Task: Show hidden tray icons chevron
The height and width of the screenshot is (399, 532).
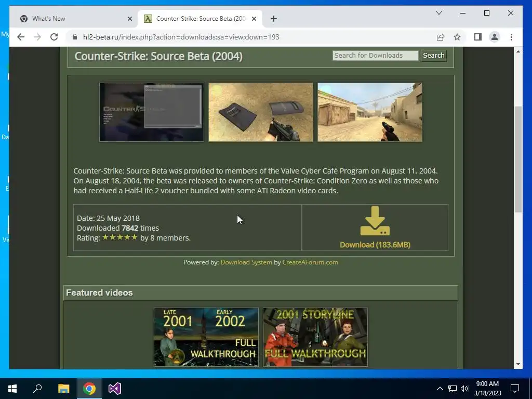Action: 440,389
